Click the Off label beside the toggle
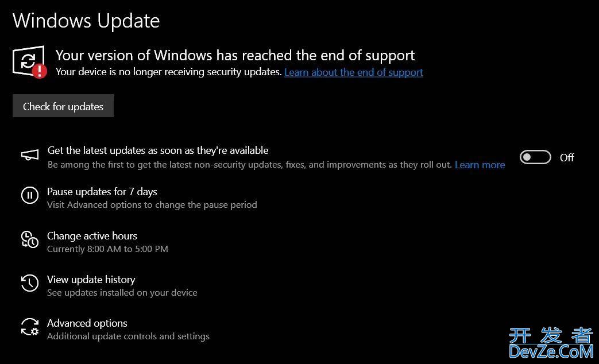This screenshot has width=599, height=364. click(x=567, y=157)
